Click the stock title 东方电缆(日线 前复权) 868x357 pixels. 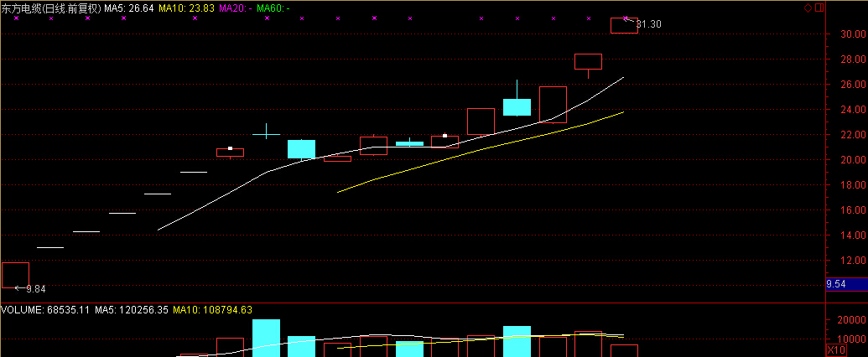pyautogui.click(x=51, y=8)
